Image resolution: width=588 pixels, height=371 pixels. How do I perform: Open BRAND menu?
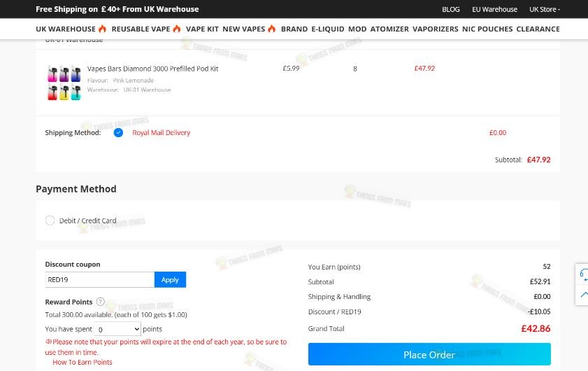294,29
